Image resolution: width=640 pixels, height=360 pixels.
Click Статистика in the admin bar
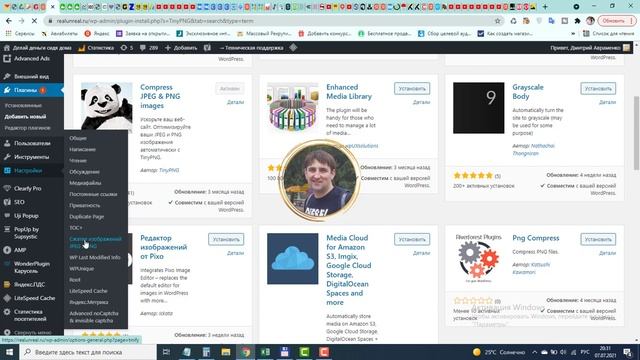[96, 48]
